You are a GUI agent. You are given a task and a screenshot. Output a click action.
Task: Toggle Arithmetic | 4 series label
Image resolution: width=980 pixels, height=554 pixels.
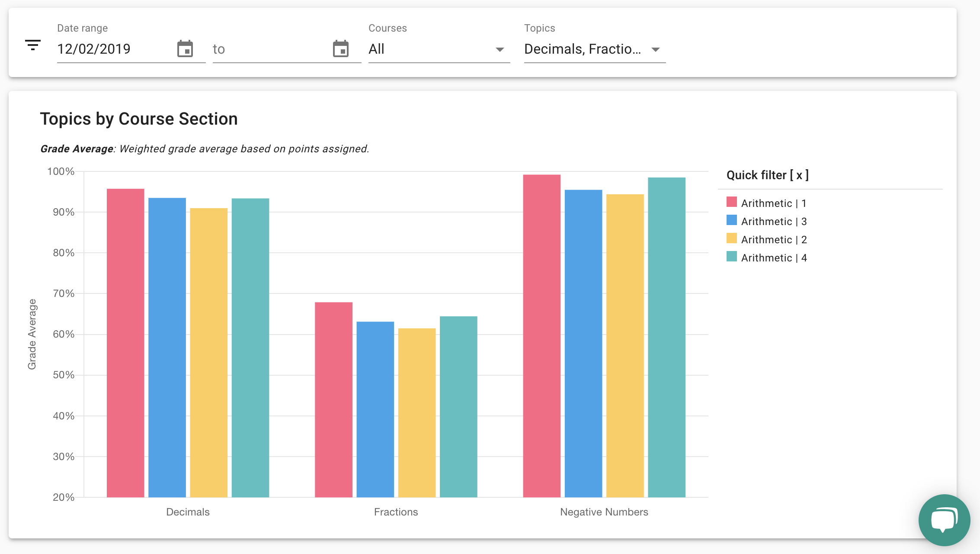773,258
